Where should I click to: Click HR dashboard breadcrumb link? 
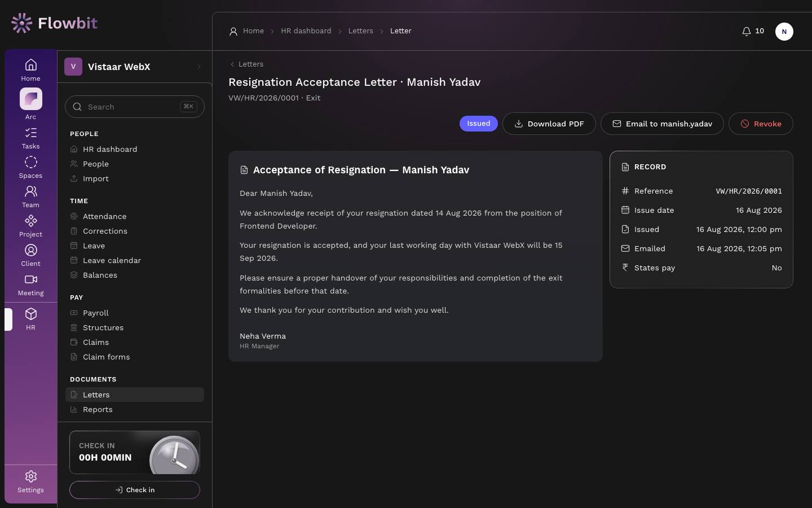[306, 31]
